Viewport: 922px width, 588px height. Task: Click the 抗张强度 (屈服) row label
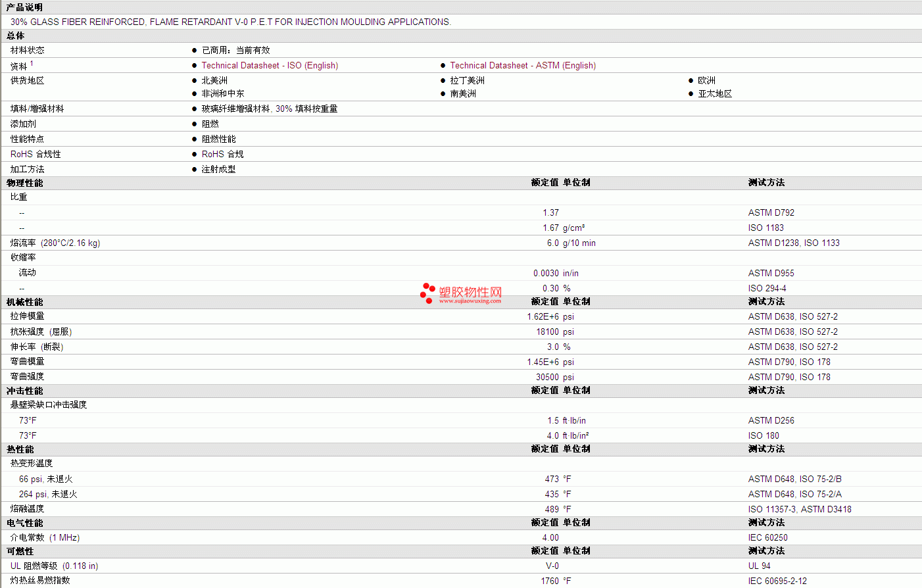[x=41, y=331]
